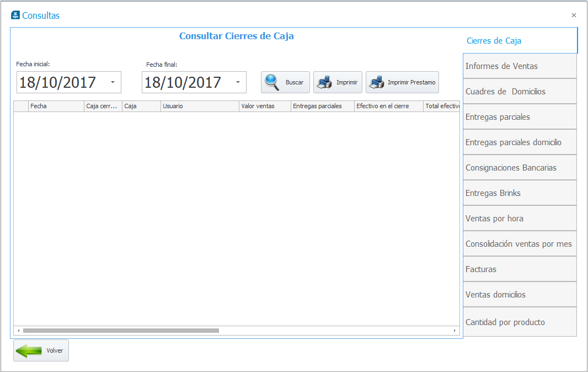Open the Entregas parciales tab
Viewport: 588px width, 372px height.
pos(520,117)
